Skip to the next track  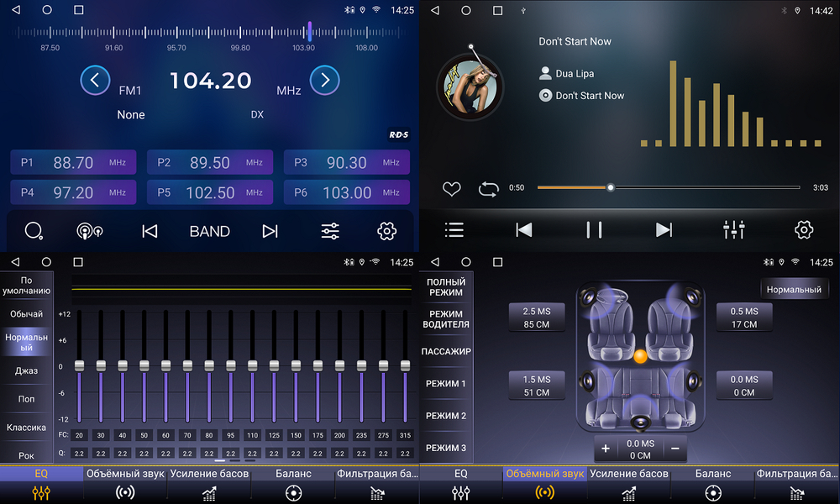click(663, 228)
